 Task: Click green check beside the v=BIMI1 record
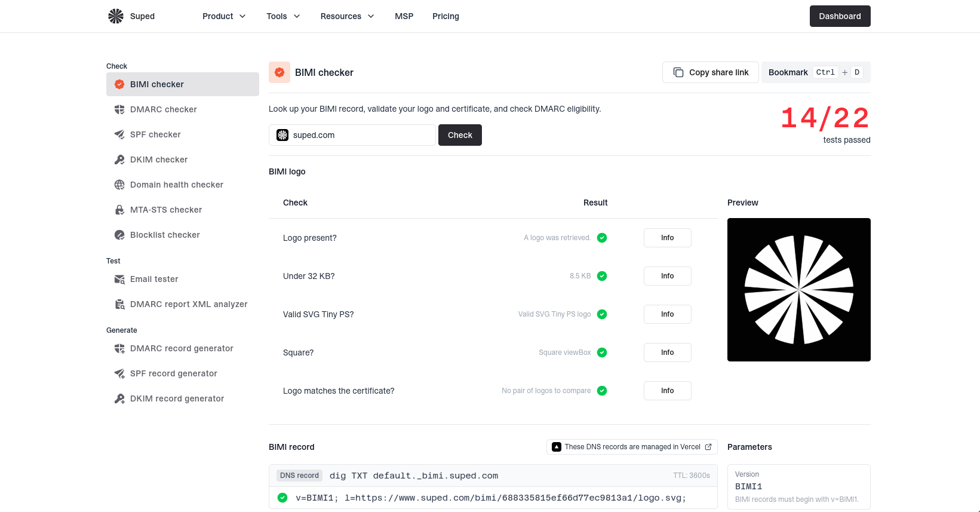(282, 498)
